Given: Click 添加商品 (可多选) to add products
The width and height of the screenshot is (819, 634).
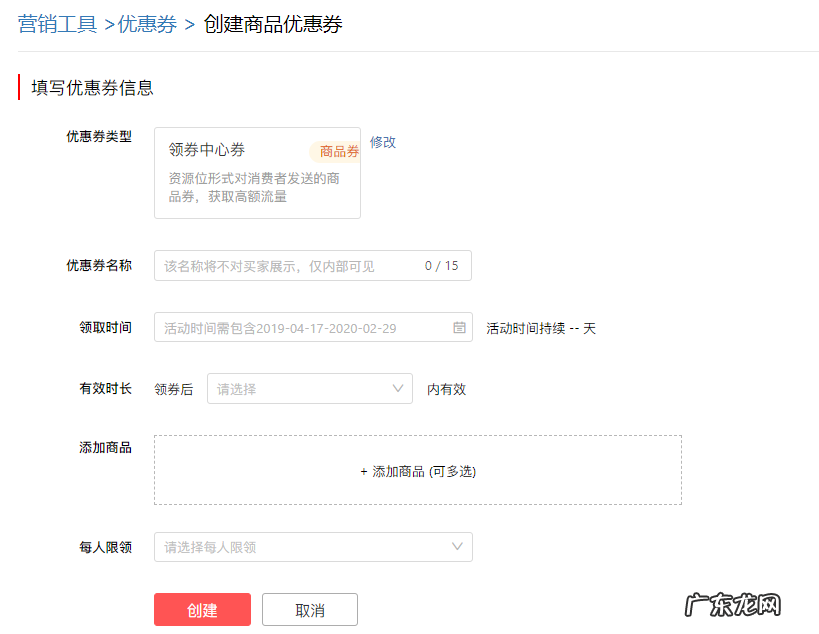Looking at the screenshot, I should coord(417,470).
